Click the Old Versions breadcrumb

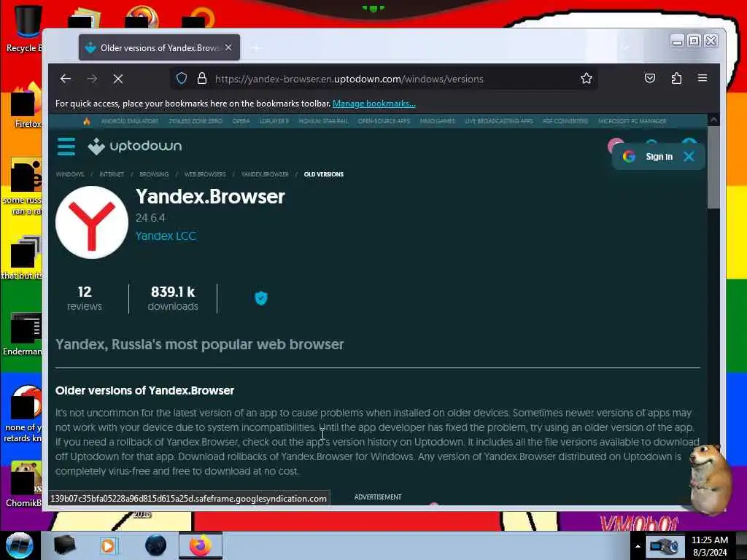323,174
